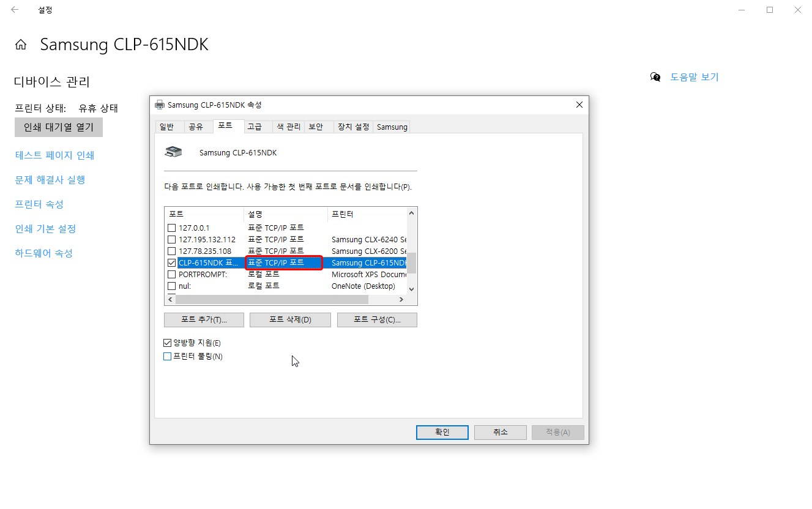Click the home icon beside Samsung CLP-615NDK heading
The width and height of the screenshot is (812, 509).
point(21,45)
